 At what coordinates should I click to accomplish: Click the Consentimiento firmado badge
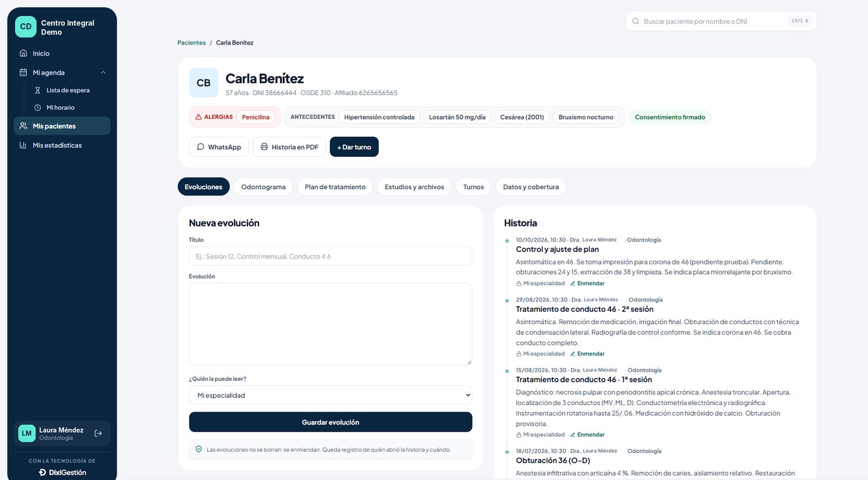pyautogui.click(x=670, y=117)
